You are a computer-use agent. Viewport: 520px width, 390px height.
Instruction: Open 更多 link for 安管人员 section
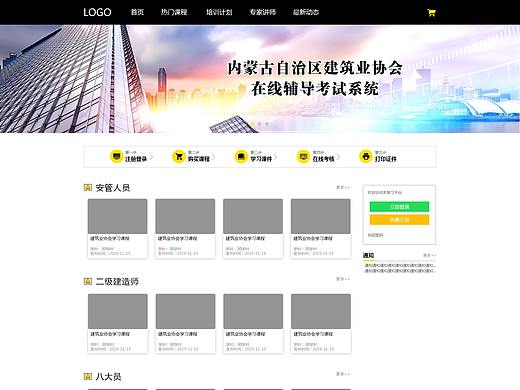click(343, 188)
